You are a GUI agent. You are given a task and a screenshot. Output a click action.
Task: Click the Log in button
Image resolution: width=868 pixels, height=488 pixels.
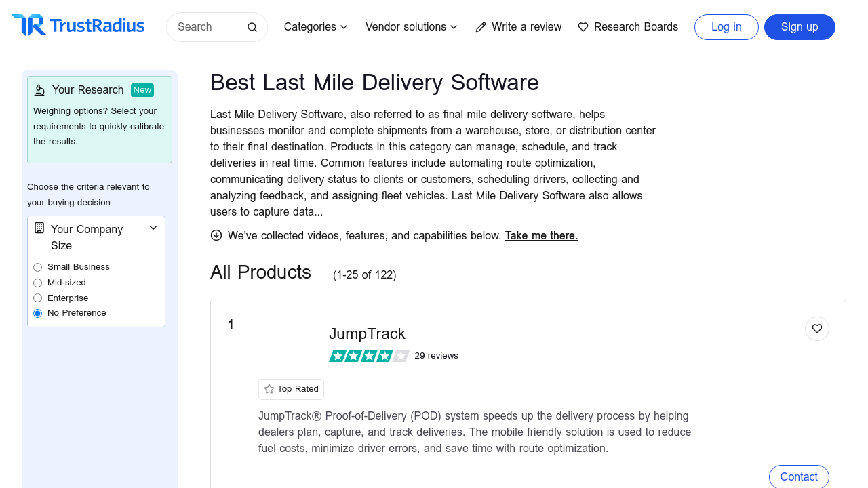tap(726, 27)
